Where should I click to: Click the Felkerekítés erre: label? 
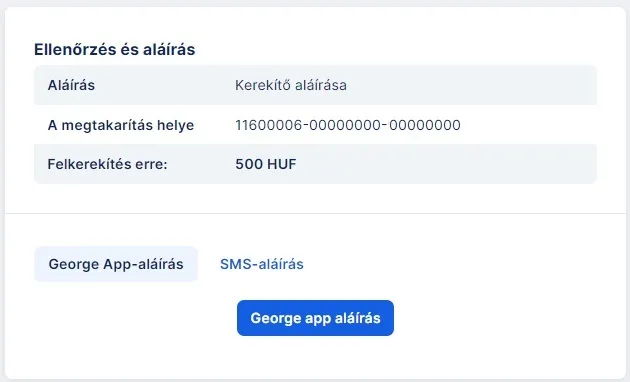pos(107,164)
